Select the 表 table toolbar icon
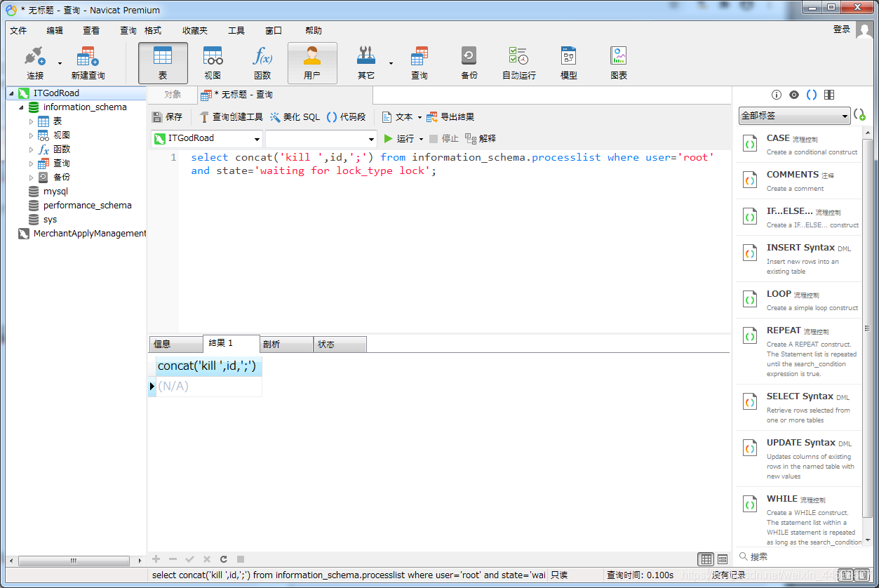879x588 pixels. 163,63
